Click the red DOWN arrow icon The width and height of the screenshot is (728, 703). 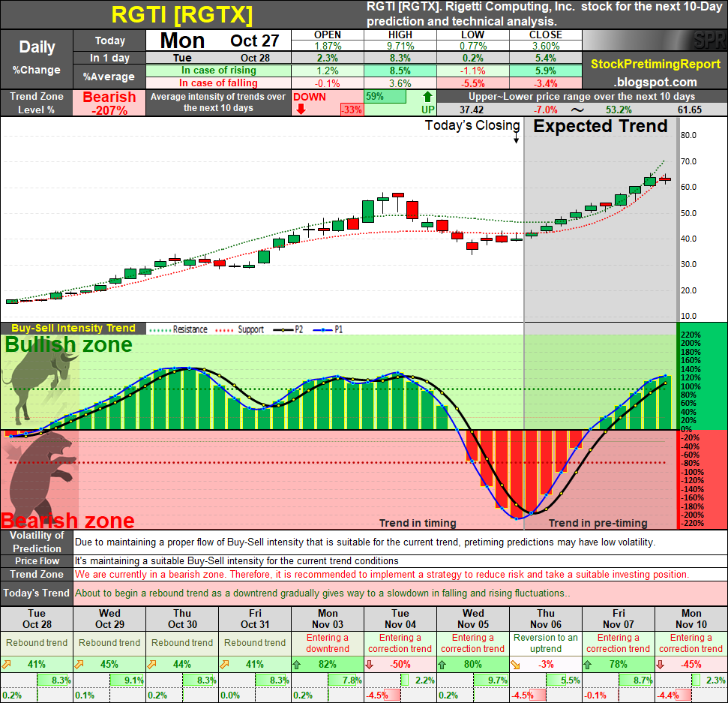tap(301, 110)
